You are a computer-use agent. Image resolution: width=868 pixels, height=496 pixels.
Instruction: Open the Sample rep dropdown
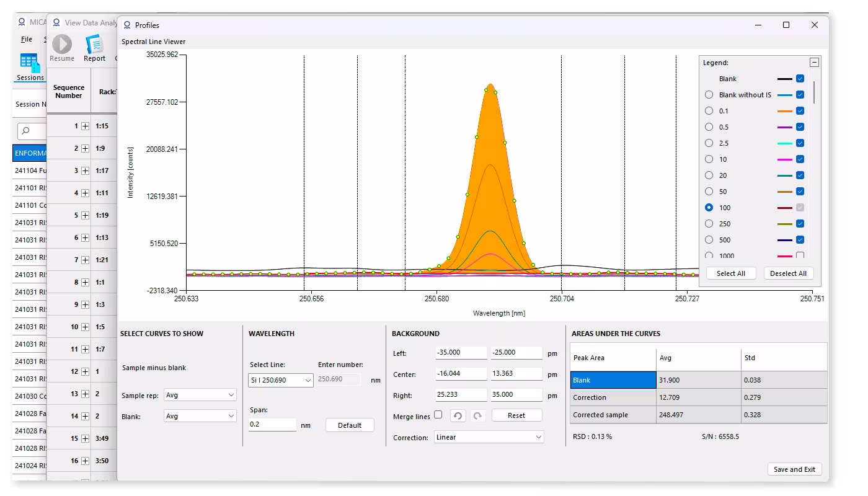point(200,395)
